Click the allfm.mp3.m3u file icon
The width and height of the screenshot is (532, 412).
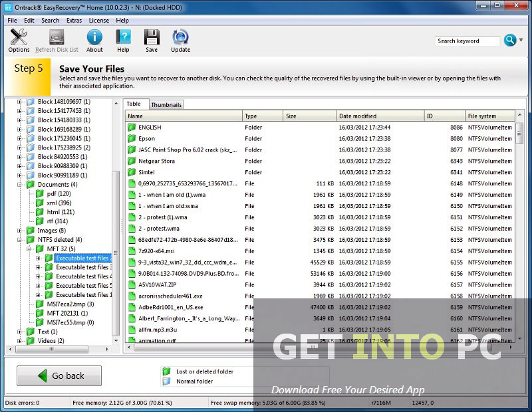132,330
